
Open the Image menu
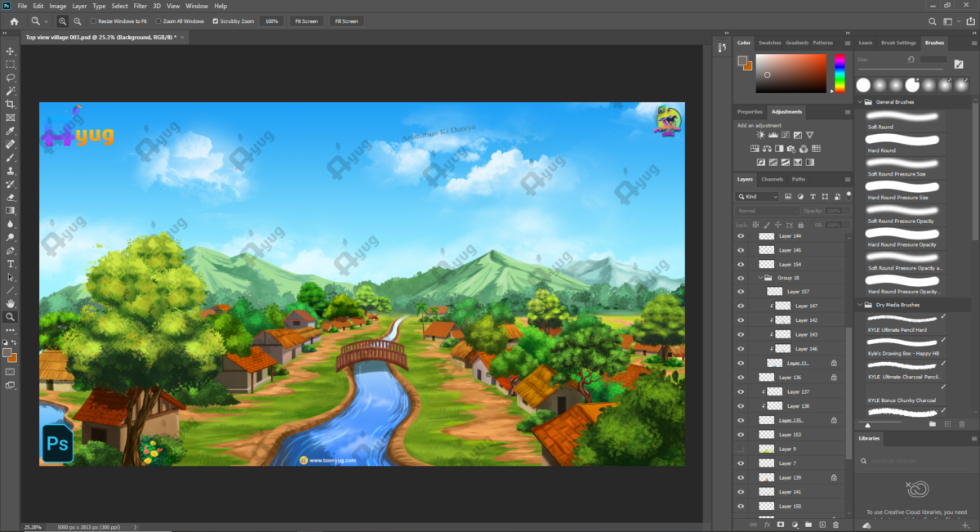(x=58, y=6)
